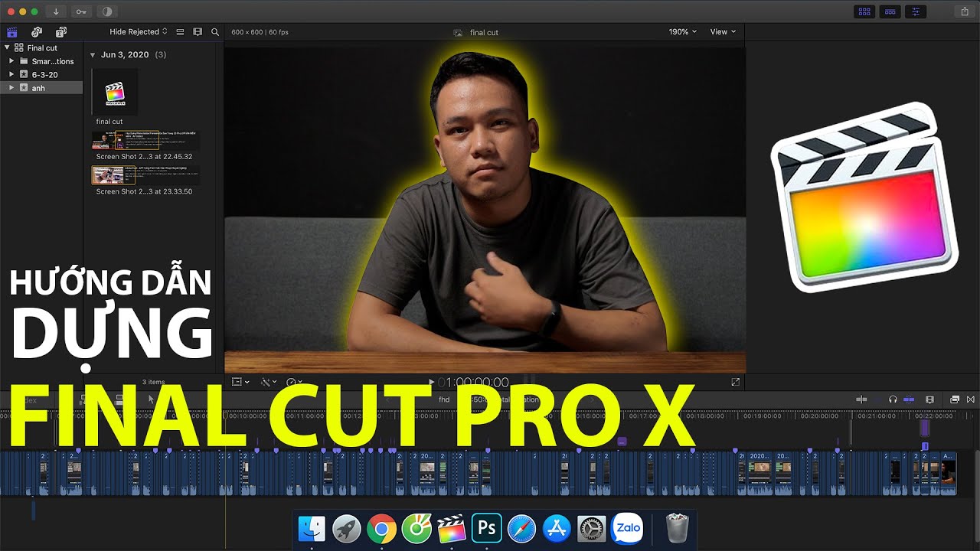Open the 190% zoom level dropdown
The width and height of the screenshot is (980, 551).
pos(682,32)
